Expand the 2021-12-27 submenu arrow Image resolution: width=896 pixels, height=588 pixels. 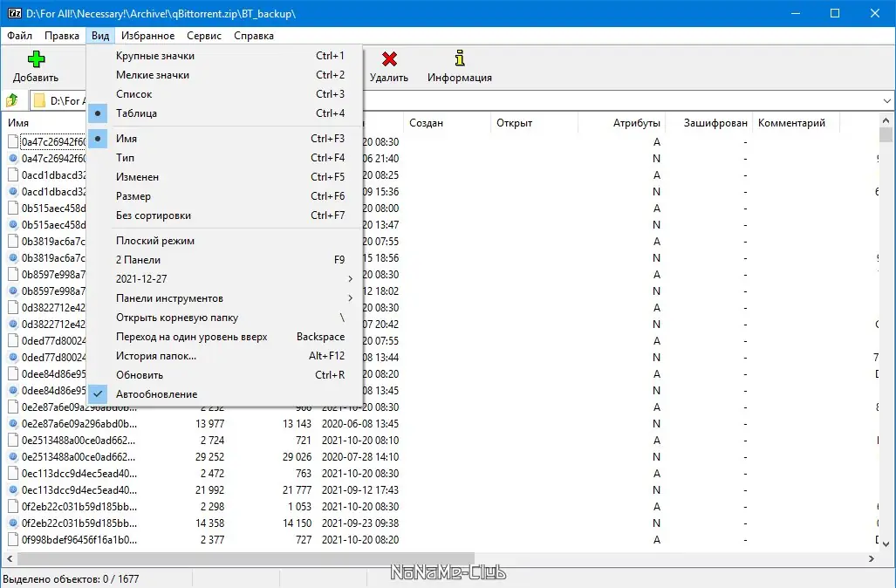pyautogui.click(x=350, y=279)
